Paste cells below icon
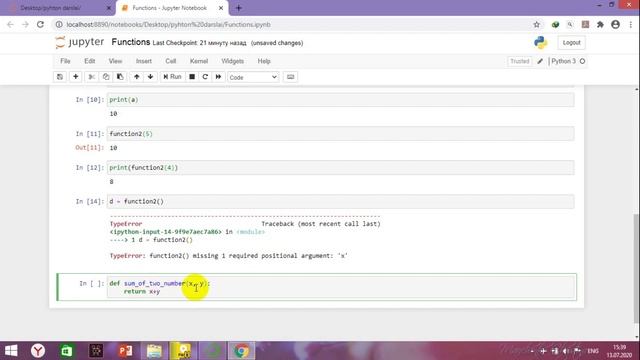The width and height of the screenshot is (640, 360). [120, 77]
